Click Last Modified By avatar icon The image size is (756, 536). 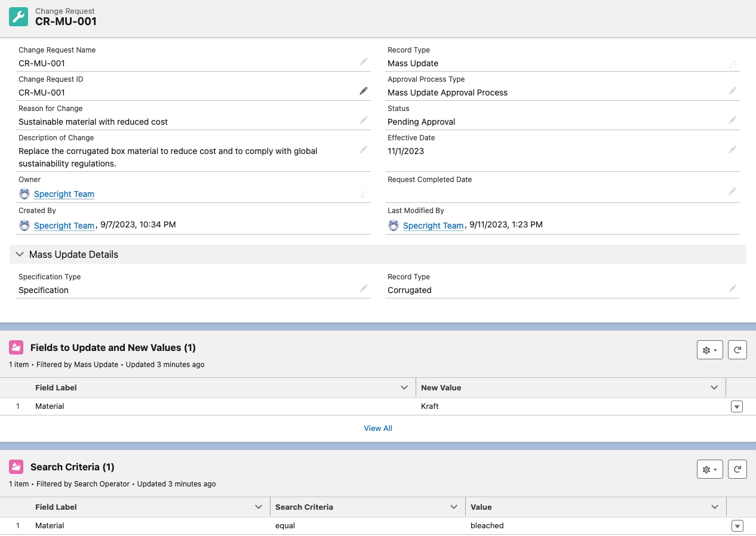click(x=394, y=225)
